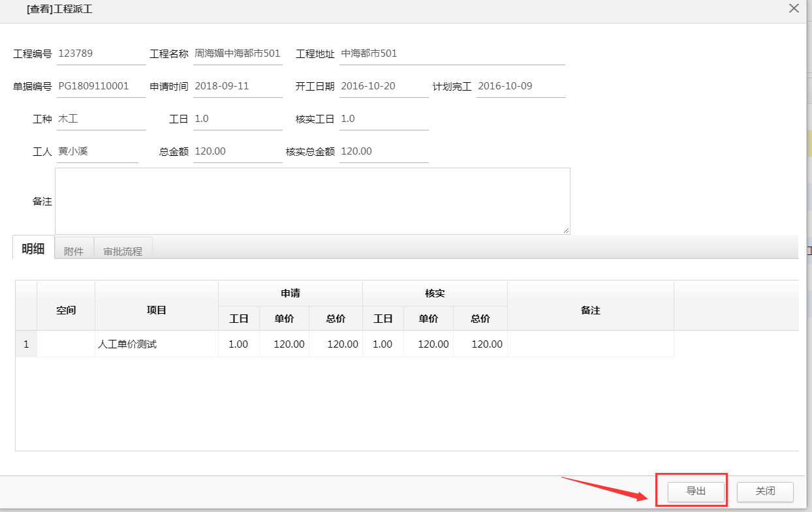Image resolution: width=812 pixels, height=512 pixels.
Task: Focus the 单据编号 field PG1809110001
Action: pos(101,86)
